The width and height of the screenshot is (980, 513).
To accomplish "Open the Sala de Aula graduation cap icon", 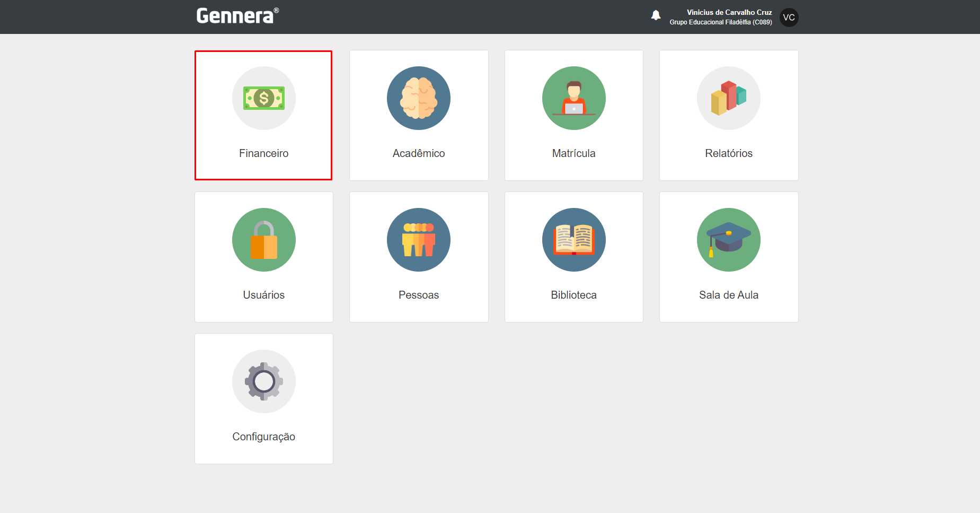I will (x=728, y=240).
